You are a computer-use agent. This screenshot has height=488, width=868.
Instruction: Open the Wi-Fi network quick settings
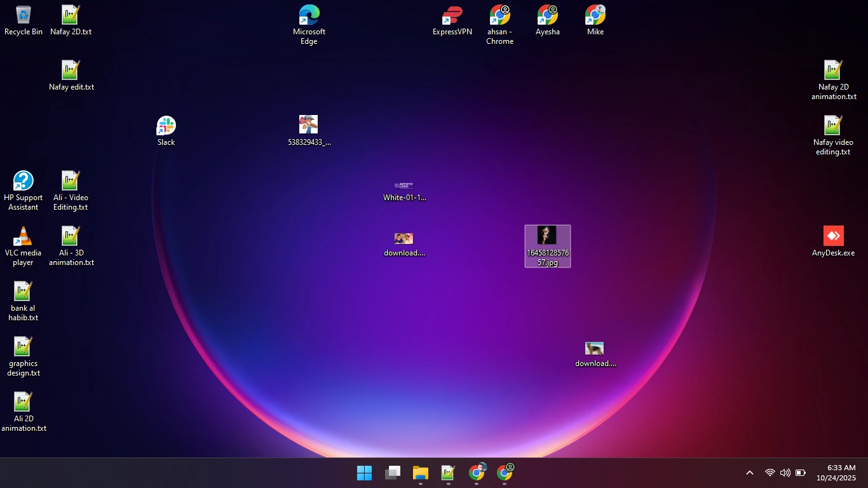pyautogui.click(x=770, y=473)
